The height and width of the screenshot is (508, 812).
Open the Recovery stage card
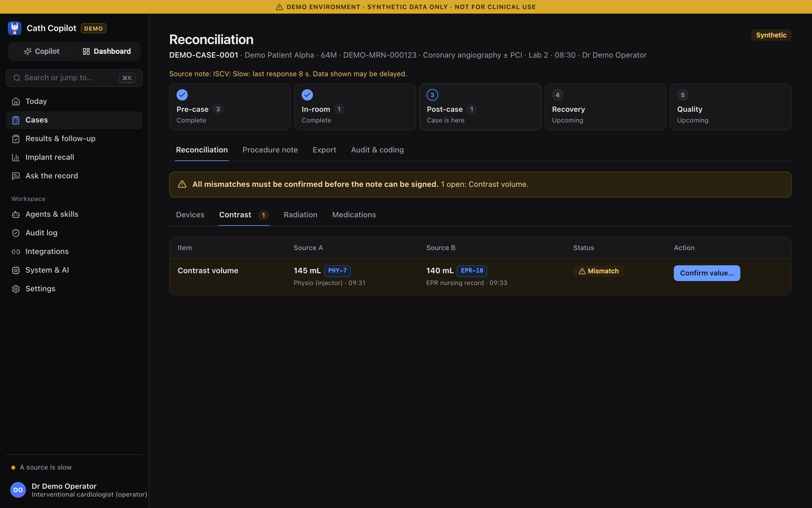[x=605, y=107]
